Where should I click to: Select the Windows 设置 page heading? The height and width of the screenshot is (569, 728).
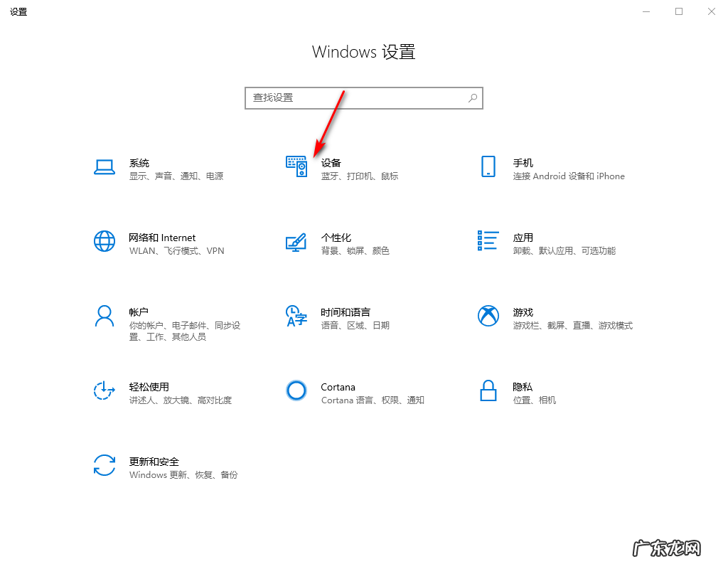coord(363,52)
